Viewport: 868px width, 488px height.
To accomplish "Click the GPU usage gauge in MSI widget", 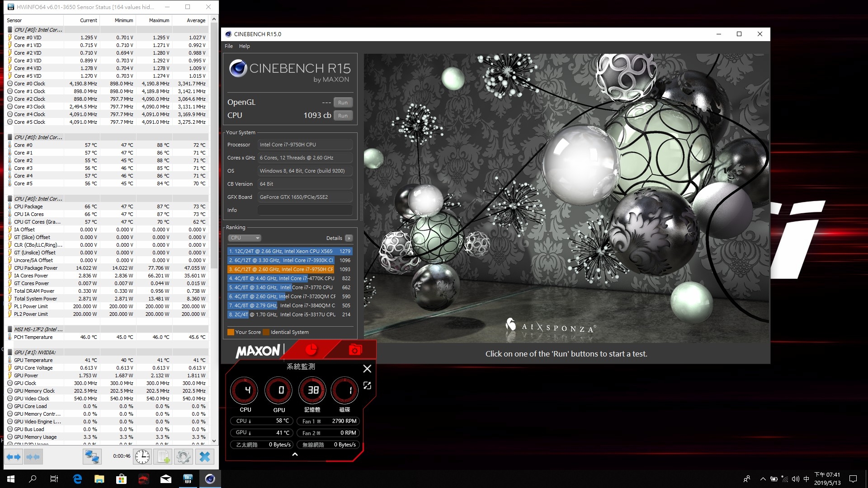I will 279,390.
